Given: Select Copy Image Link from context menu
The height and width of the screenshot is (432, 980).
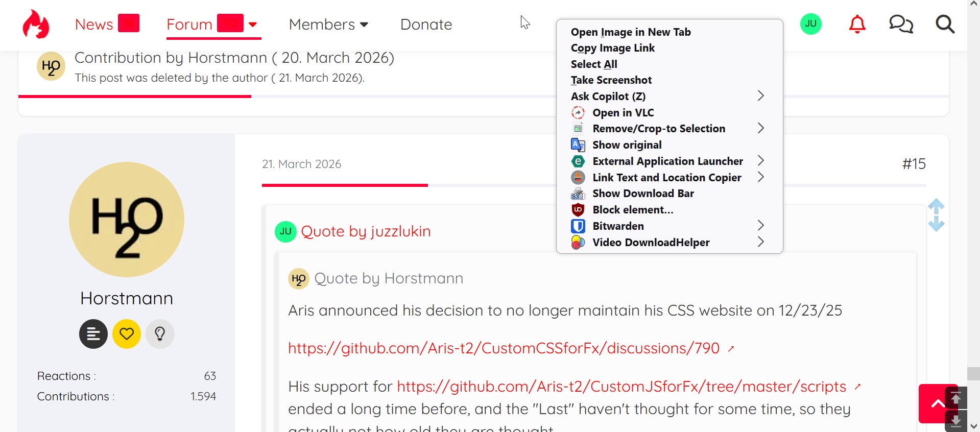Looking at the screenshot, I should pyautogui.click(x=613, y=48).
